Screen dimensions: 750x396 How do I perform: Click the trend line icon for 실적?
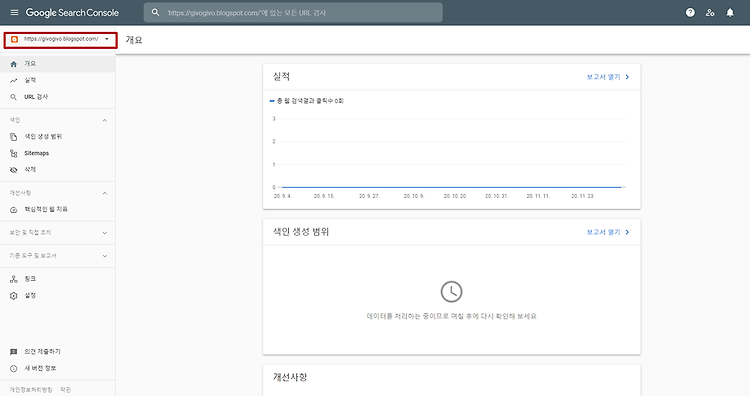pos(13,81)
